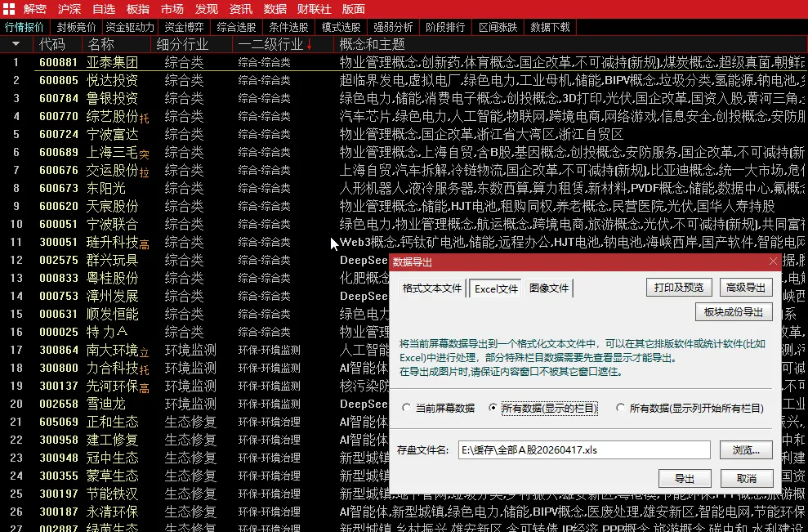Close the 数据导出 dialog with the X
Image resolution: width=808 pixels, height=532 pixels.
coord(773,262)
